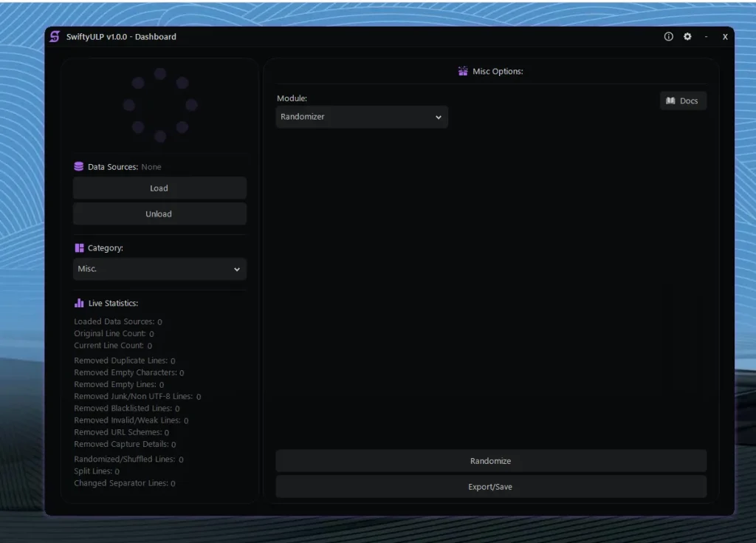Click the Export/Save button
The height and width of the screenshot is (543, 756).
coord(491,486)
